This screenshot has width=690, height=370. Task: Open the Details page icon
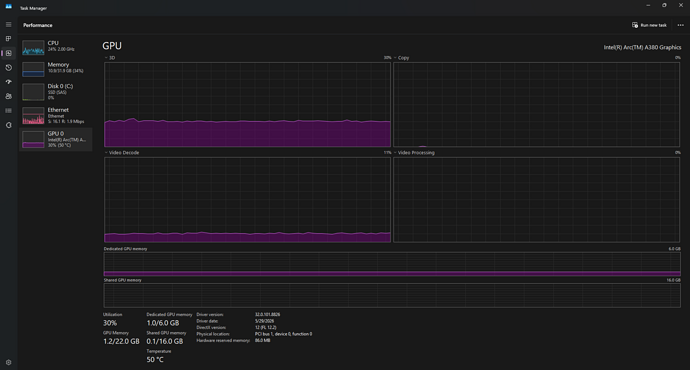(x=8, y=111)
